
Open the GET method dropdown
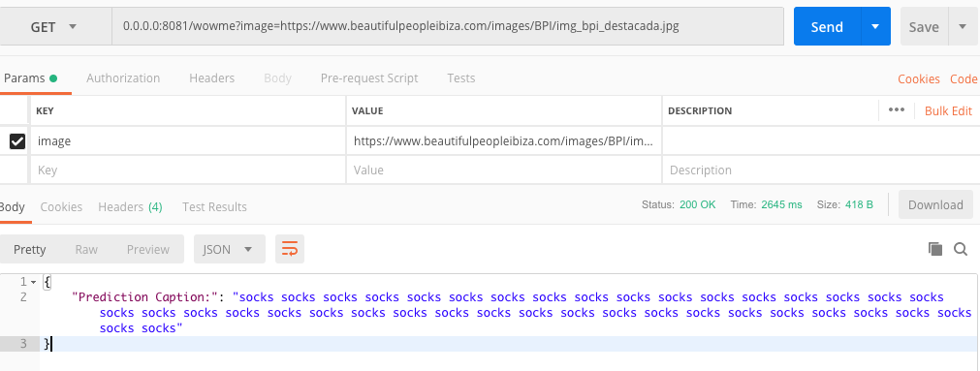(x=55, y=27)
